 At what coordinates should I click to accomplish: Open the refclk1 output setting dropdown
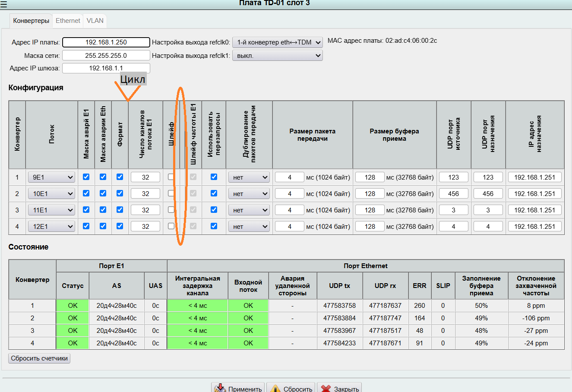coord(278,55)
